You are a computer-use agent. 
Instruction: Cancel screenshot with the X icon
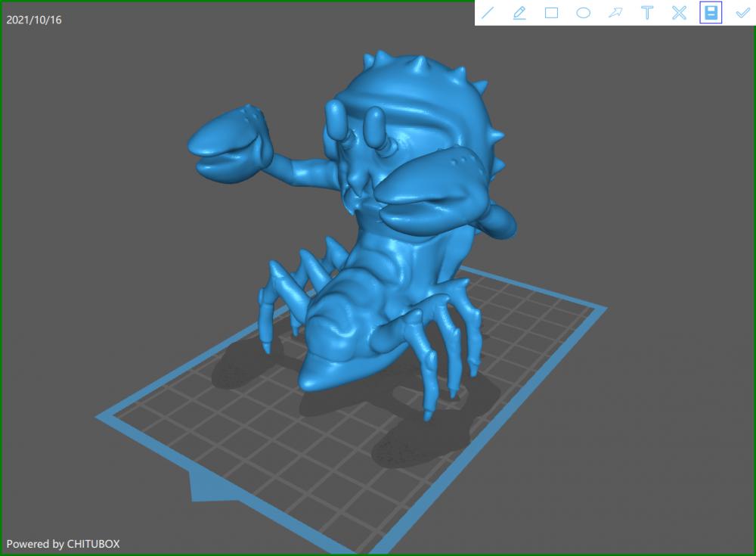679,13
